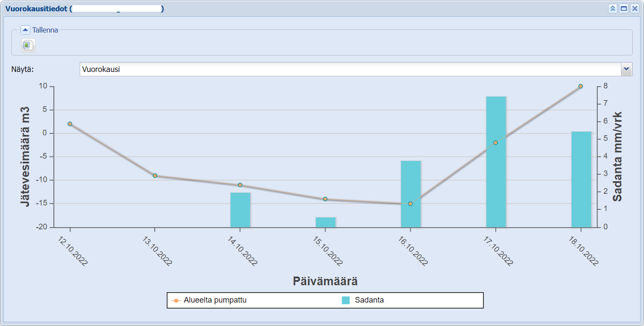Viewport: 644px width, 326px height.
Task: Click the 18.10.2022 axis date label
Action: pos(584,250)
